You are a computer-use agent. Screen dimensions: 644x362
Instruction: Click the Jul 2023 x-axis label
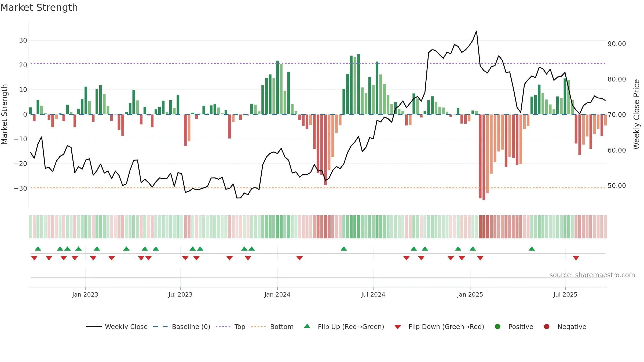(x=180, y=294)
